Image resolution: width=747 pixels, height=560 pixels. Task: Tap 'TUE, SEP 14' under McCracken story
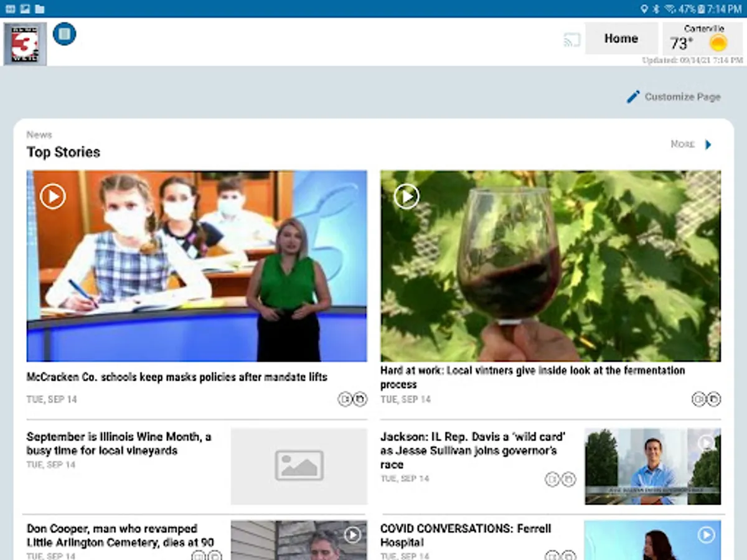[x=52, y=399]
